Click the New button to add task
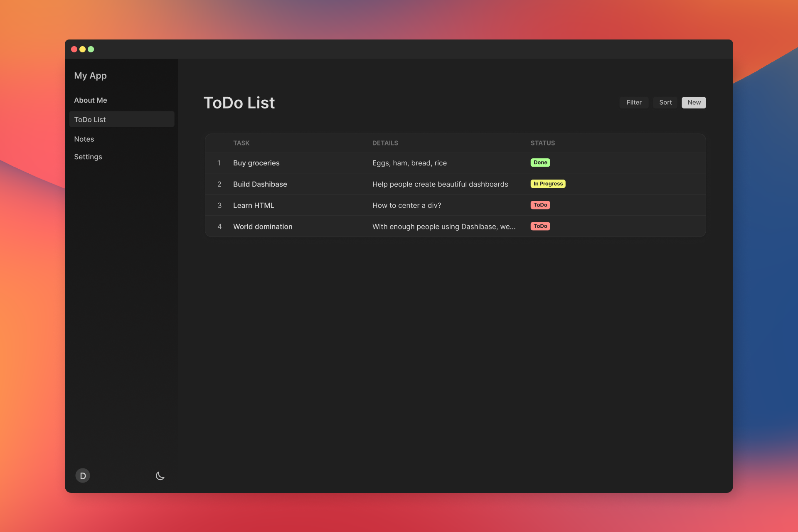Viewport: 798px width, 532px height. click(694, 102)
